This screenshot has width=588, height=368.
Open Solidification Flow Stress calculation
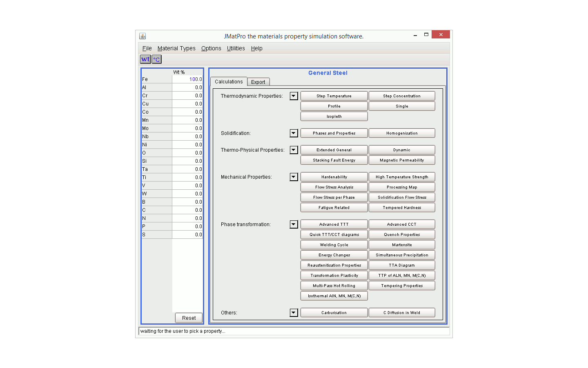point(402,197)
